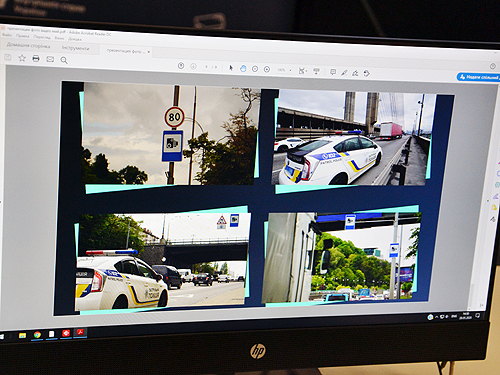
Task: Click the blue share button
Action: [479, 77]
